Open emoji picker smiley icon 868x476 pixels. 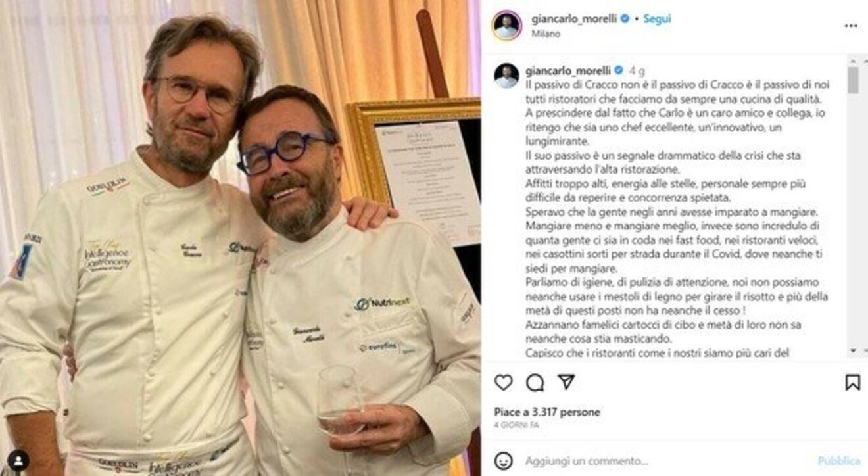pos(503,460)
